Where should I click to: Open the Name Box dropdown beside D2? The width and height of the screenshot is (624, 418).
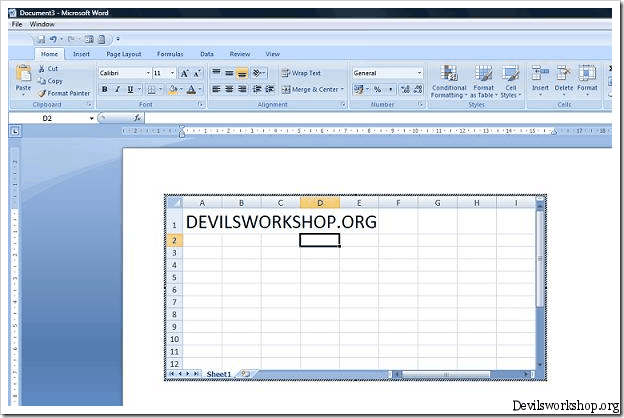click(x=92, y=118)
